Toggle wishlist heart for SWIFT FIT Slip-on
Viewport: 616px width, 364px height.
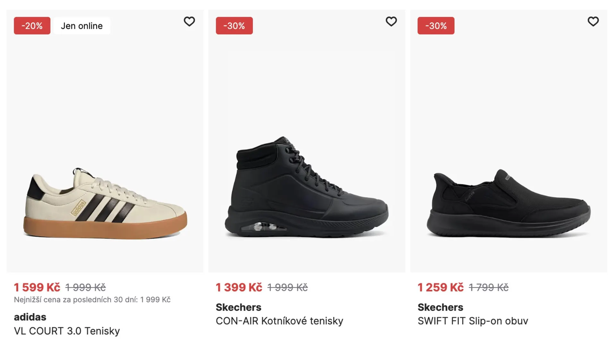(x=593, y=21)
